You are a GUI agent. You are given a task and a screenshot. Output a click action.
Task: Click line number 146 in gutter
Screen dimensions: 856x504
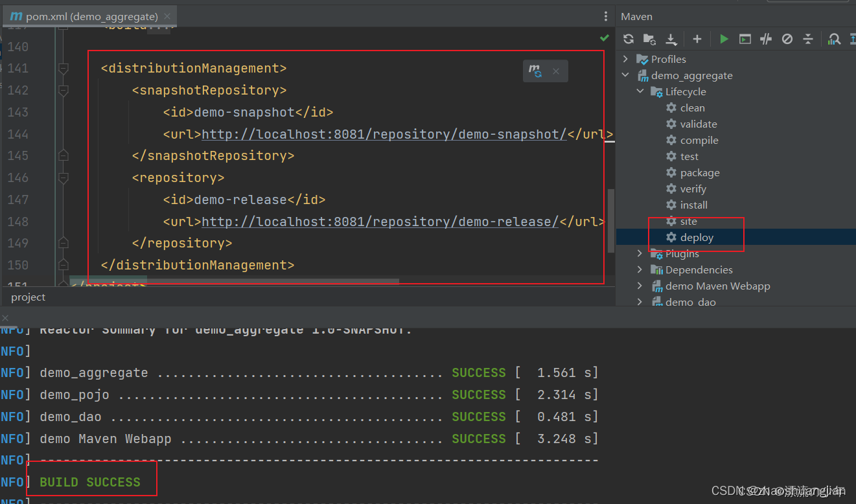(x=18, y=178)
